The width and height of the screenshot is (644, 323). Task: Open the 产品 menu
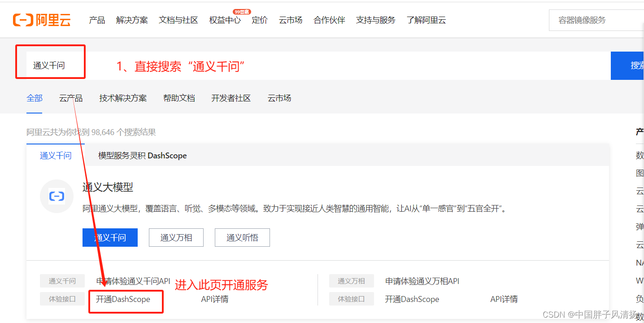[97, 20]
